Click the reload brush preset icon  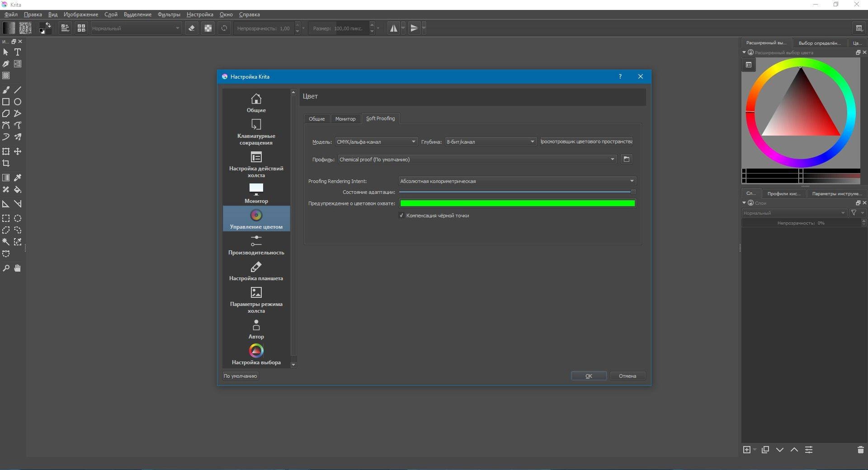(224, 28)
